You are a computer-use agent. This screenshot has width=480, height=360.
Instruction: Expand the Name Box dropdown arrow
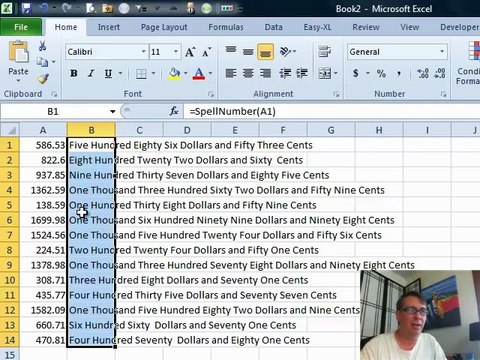[x=113, y=111]
